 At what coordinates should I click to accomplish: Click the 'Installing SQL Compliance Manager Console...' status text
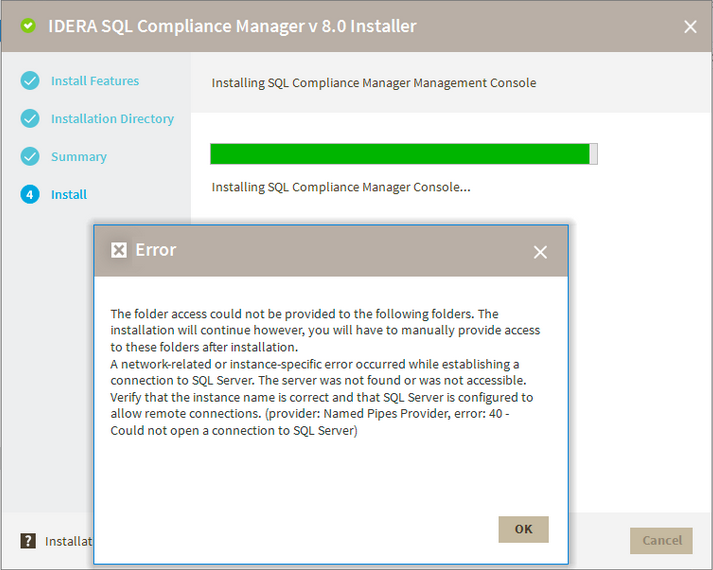[x=341, y=187]
